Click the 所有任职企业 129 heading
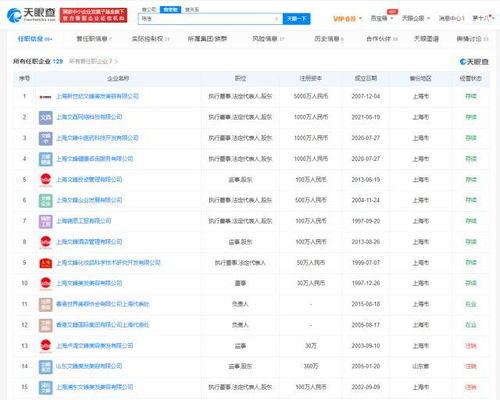This screenshot has width=500, height=400. [x=38, y=61]
